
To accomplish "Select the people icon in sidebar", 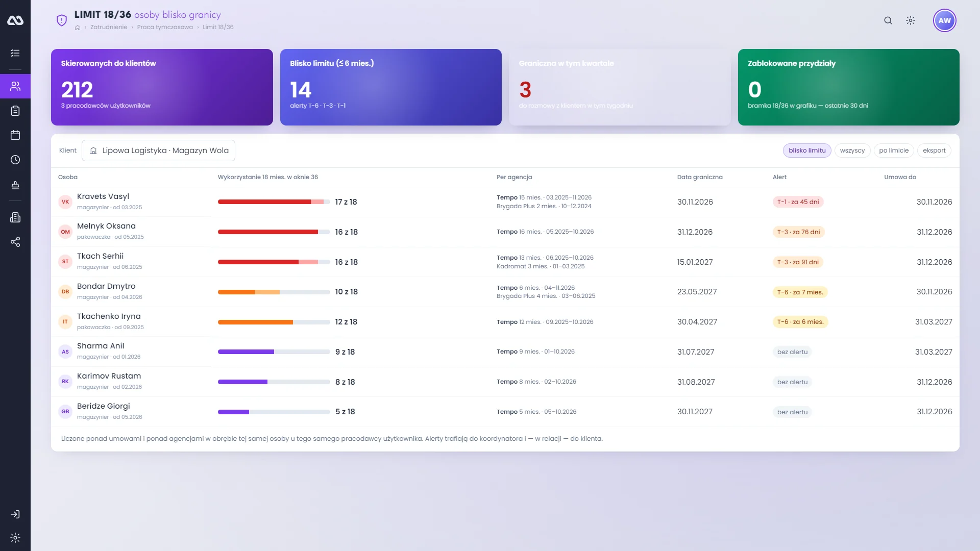I will coord(15,86).
